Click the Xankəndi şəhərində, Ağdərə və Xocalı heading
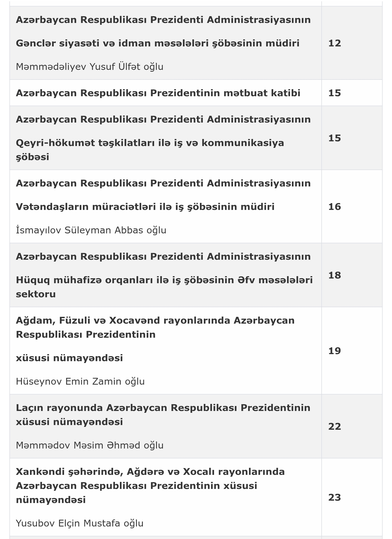392x539 pixels. pos(150,472)
